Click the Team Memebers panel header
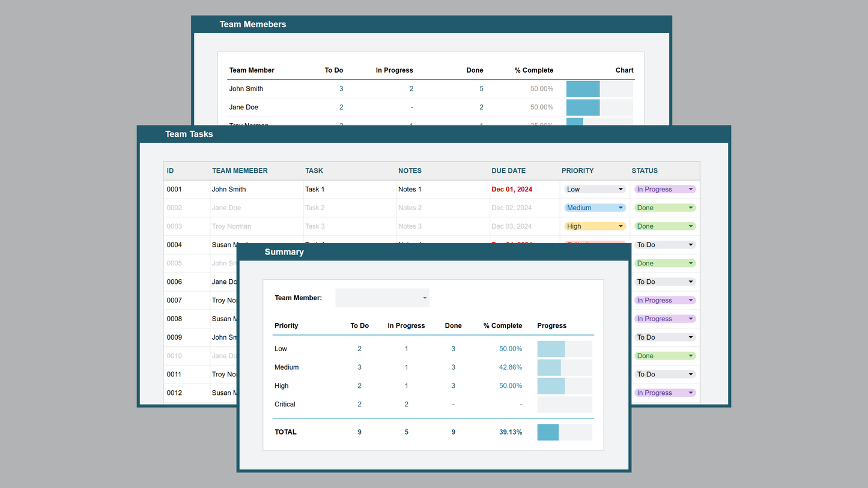This screenshot has width=868, height=488. [x=253, y=25]
